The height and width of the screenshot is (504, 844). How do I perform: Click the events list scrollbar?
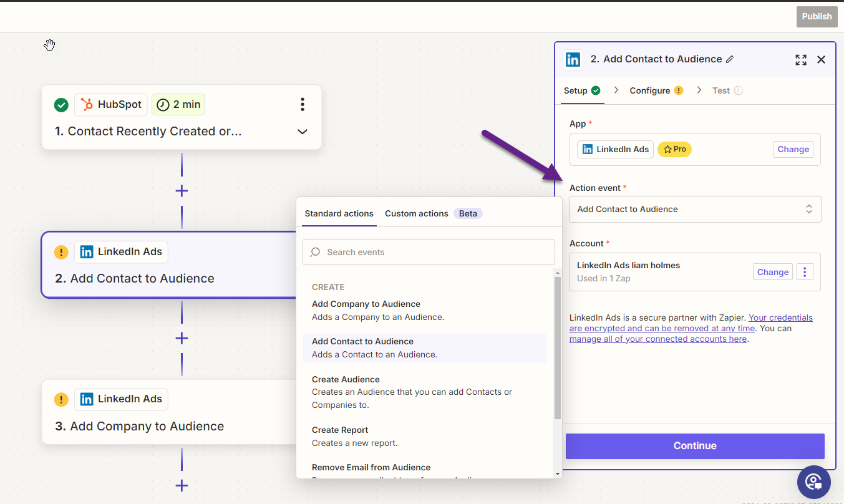pos(558,347)
